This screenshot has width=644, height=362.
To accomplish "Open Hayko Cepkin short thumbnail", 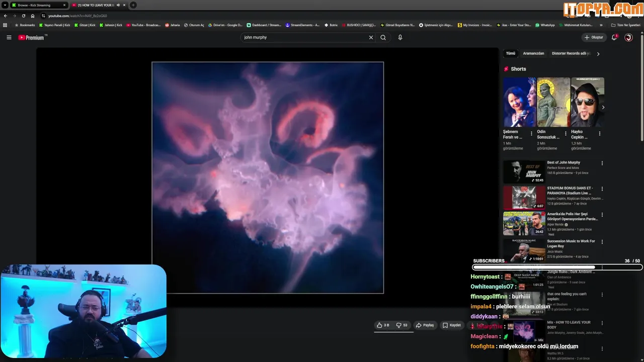I will click(587, 102).
